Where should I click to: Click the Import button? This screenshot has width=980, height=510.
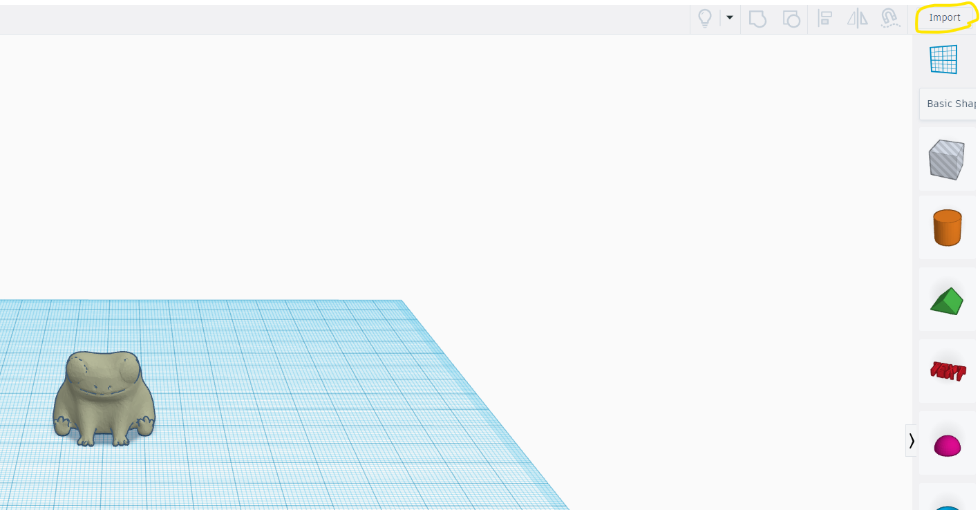(944, 18)
